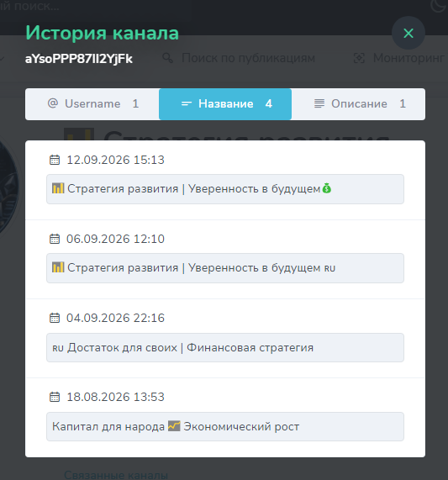Close the История канала dialog

click(408, 33)
